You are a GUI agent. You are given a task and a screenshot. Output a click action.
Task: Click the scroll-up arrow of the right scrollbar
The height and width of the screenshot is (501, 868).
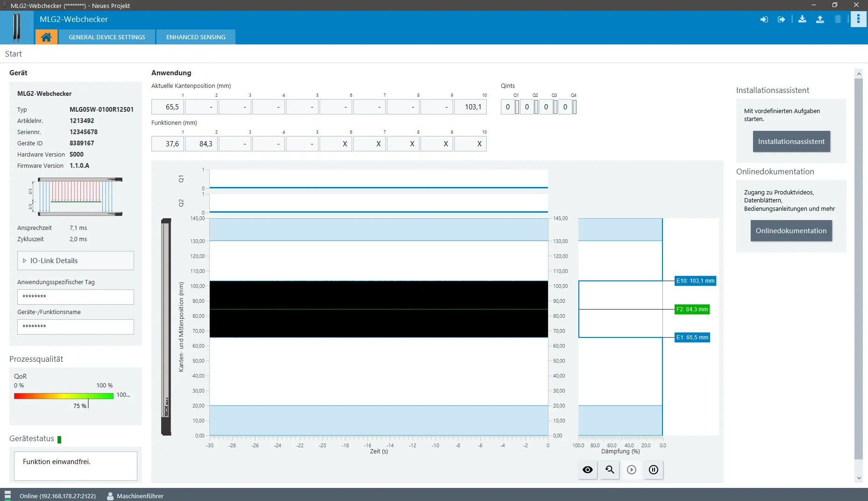[x=859, y=74]
